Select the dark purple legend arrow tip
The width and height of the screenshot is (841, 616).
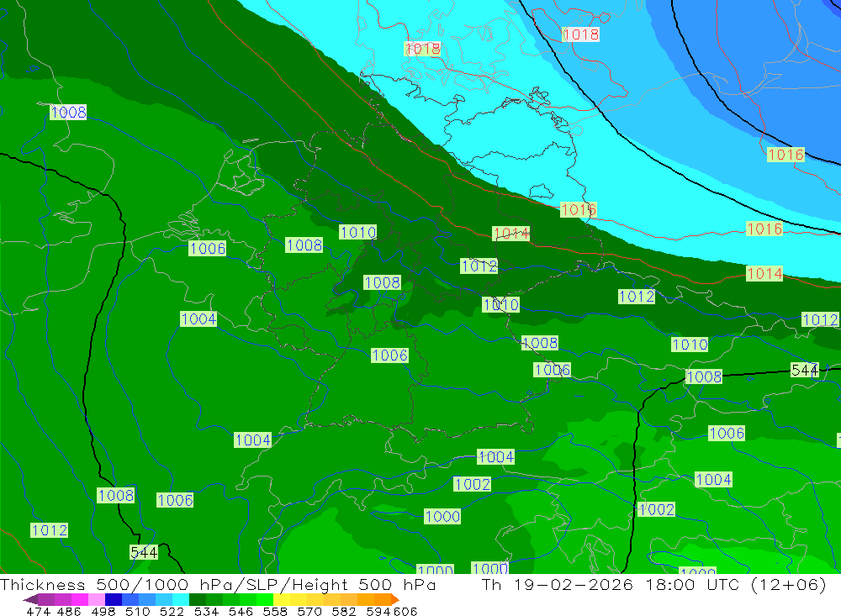(x=30, y=599)
